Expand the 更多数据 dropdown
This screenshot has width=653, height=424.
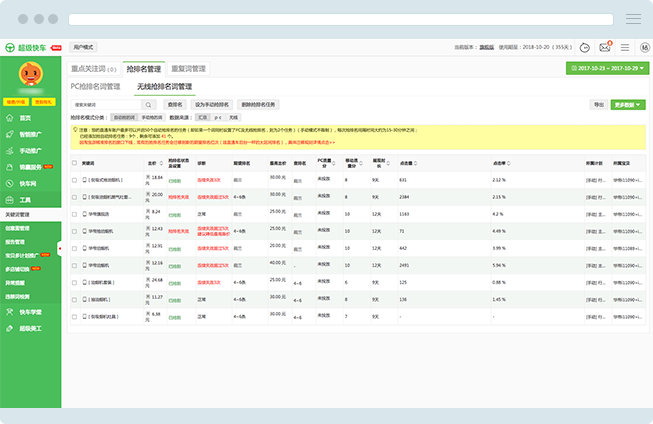click(629, 104)
